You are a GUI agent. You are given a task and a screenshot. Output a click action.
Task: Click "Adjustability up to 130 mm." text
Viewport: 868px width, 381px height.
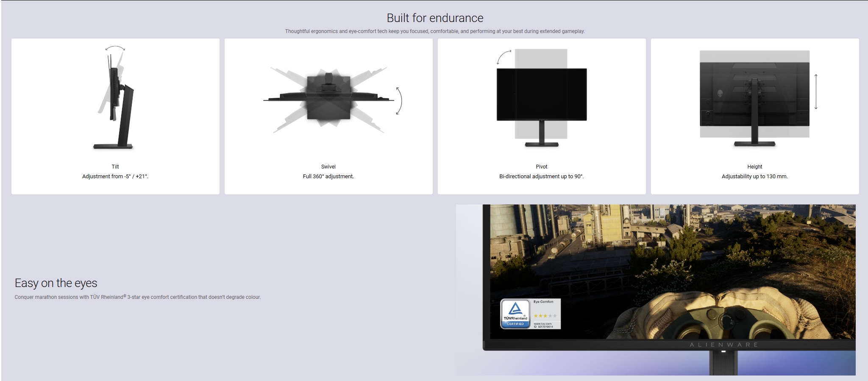[x=755, y=177]
